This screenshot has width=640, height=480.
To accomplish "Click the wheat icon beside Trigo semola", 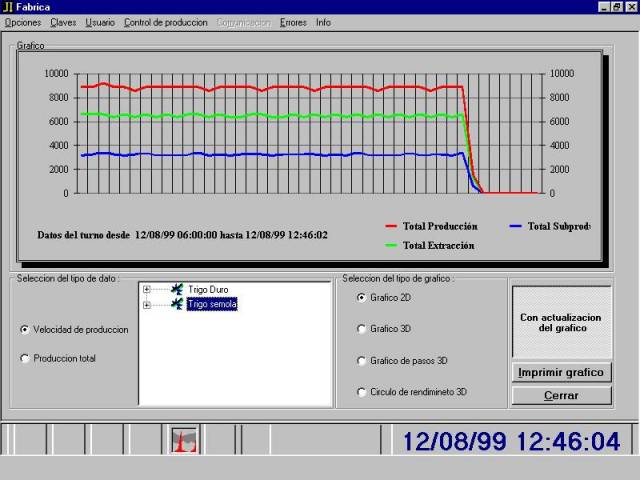I will coord(177,304).
